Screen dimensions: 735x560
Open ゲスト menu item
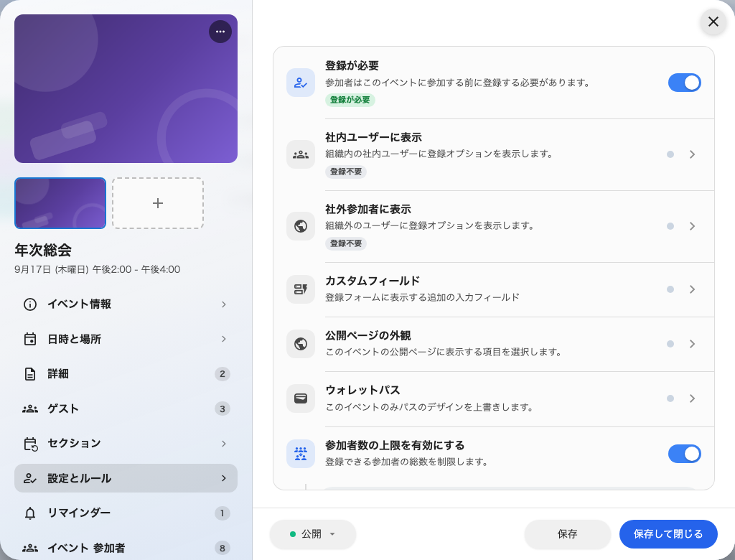click(126, 409)
